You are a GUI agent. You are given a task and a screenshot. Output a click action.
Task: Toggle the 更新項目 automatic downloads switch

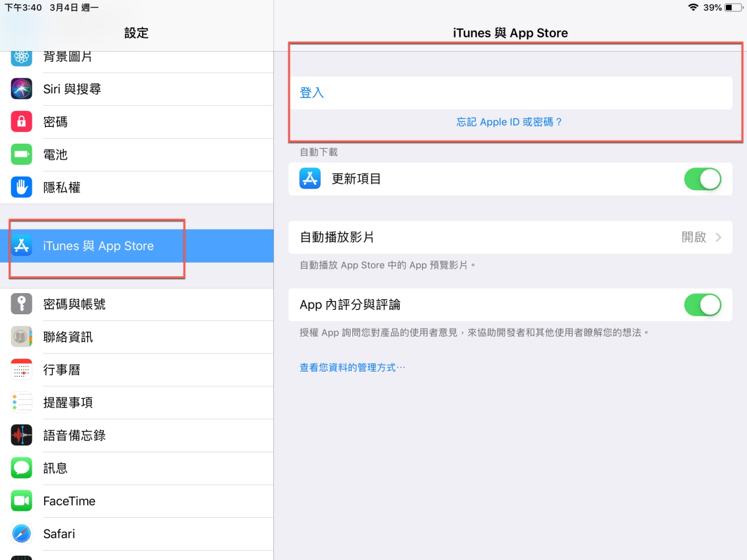pos(703,179)
